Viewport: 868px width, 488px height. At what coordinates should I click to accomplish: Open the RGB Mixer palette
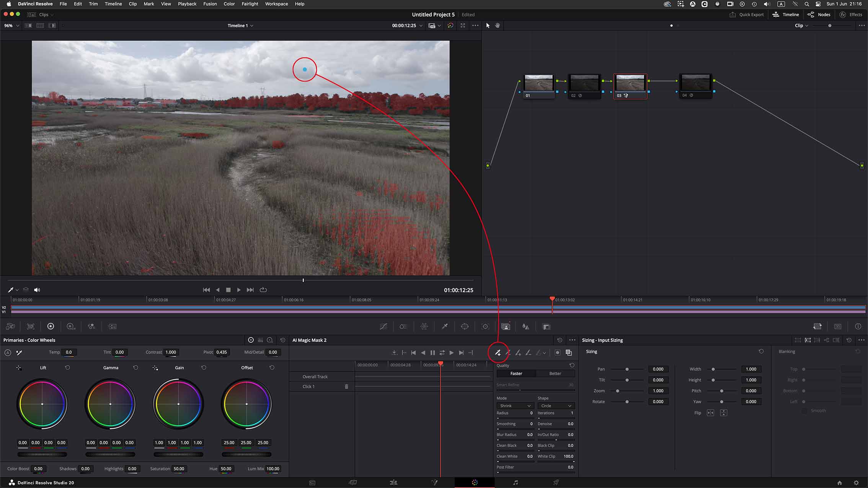pos(91,327)
